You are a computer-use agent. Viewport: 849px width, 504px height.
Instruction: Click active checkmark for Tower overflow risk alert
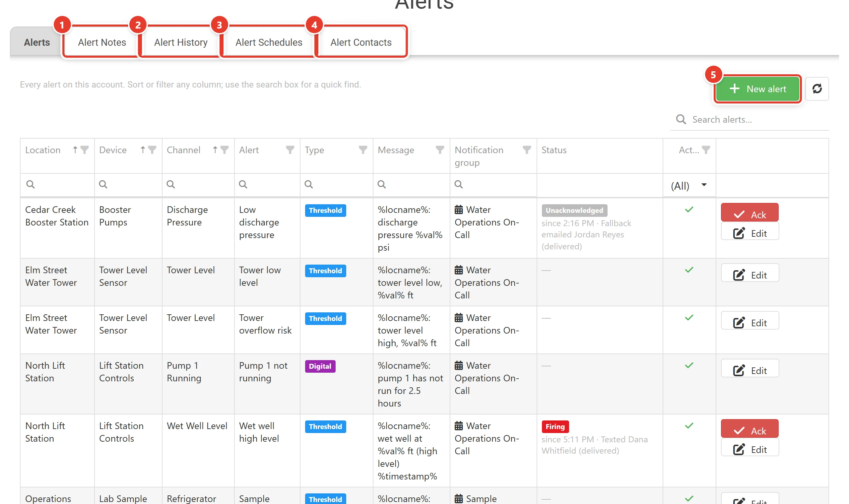pyautogui.click(x=689, y=318)
